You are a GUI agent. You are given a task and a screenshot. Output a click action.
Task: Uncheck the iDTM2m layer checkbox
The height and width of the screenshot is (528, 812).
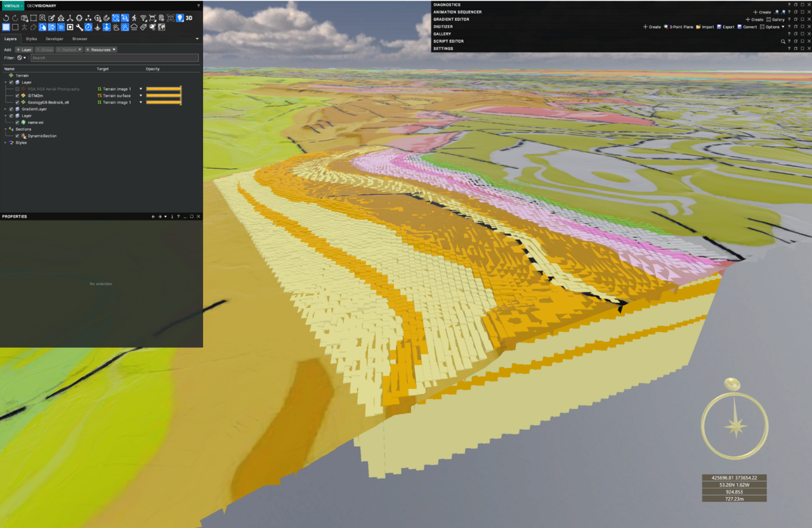click(x=17, y=96)
